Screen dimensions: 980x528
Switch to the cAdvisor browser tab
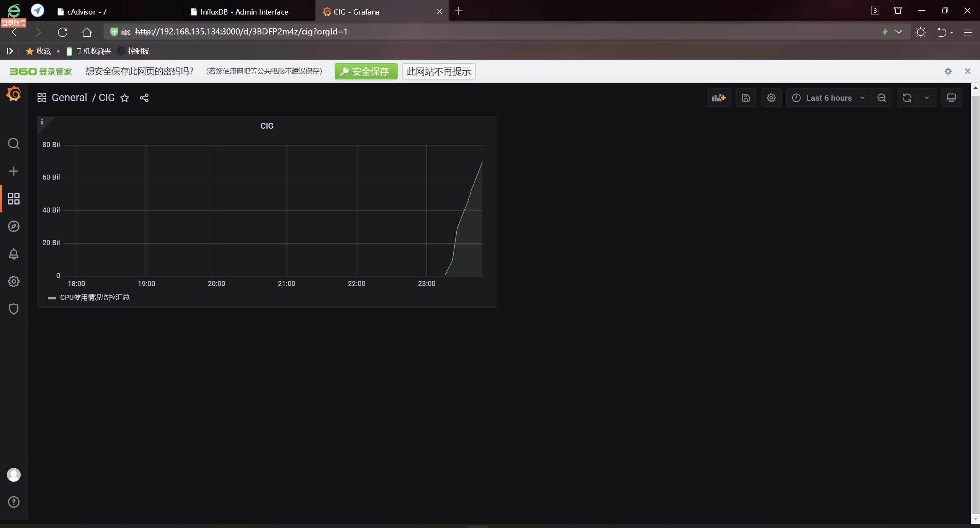pyautogui.click(x=87, y=12)
